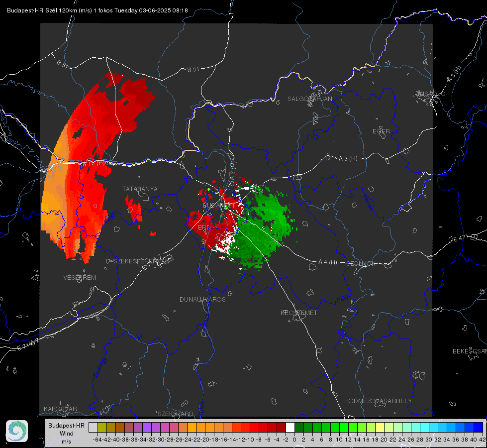Select the olive swatch between -64 and -42
The height and width of the screenshot is (448, 487).
pos(102,427)
